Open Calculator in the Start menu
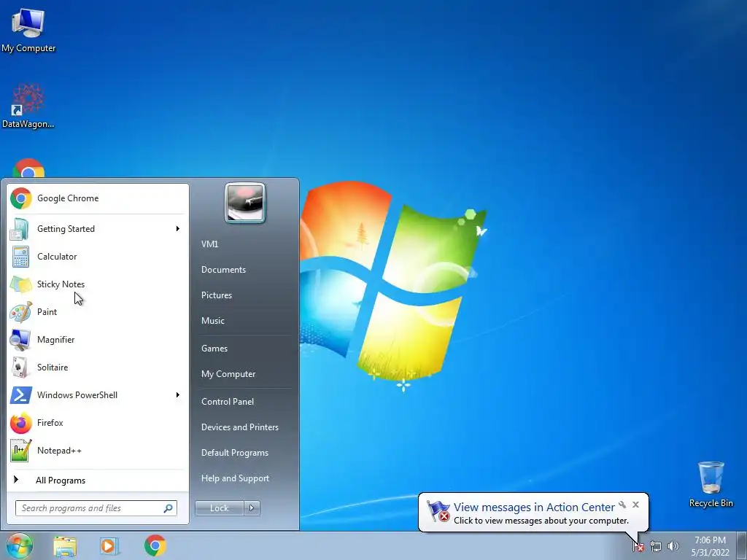This screenshot has height=560, width=747. (98, 257)
